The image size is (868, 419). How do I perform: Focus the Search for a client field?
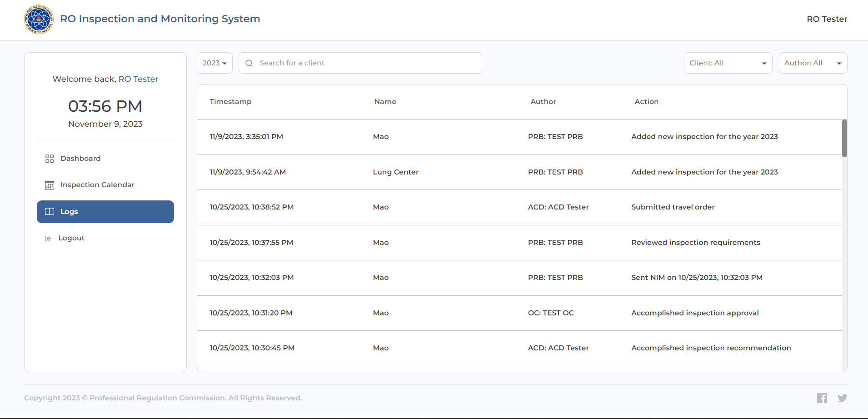(x=364, y=63)
